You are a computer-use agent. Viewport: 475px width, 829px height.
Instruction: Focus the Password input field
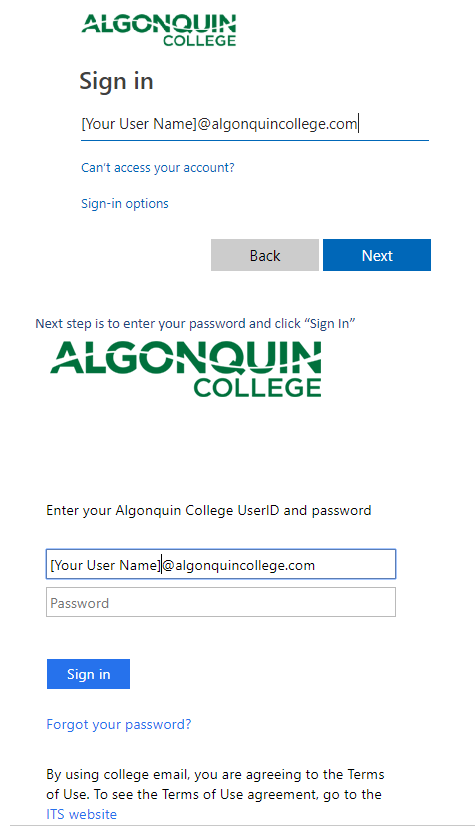pyautogui.click(x=221, y=602)
